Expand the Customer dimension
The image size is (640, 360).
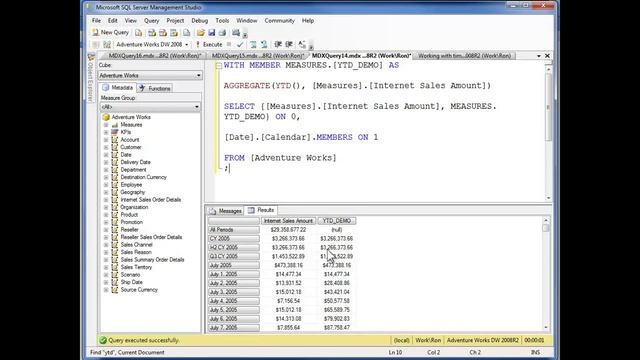106,147
